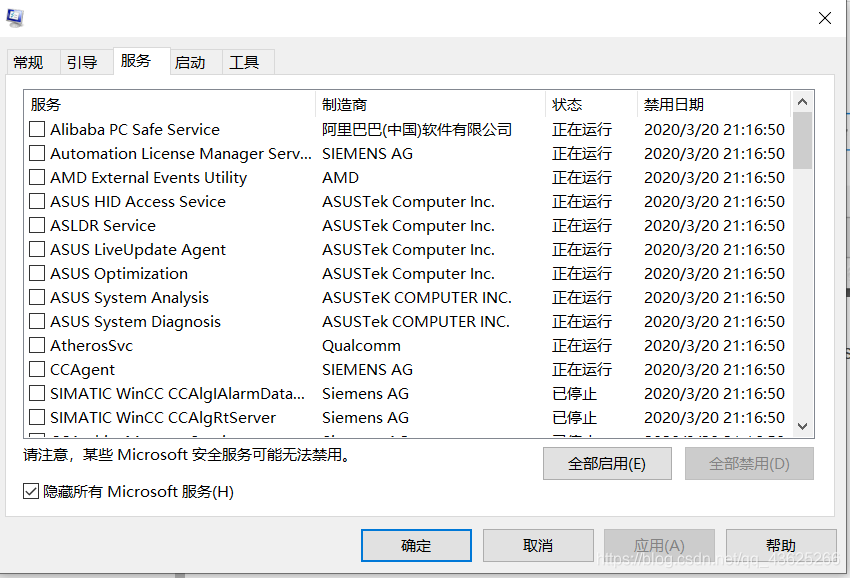
Task: Enable Automation License Manager Service checkbox
Action: (37, 153)
